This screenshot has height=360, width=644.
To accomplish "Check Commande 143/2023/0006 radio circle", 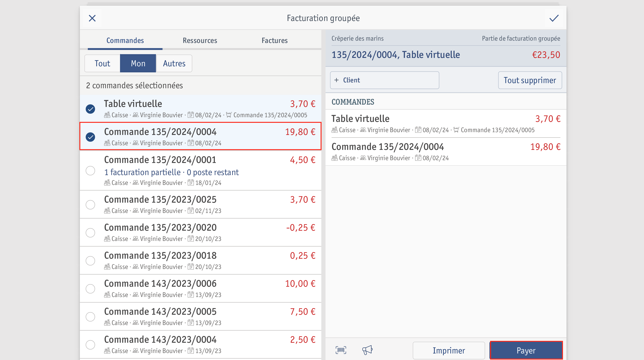I will pos(90,289).
